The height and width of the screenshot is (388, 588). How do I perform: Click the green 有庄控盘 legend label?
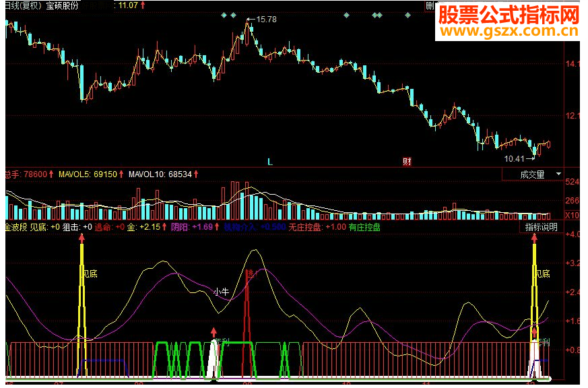click(x=364, y=227)
